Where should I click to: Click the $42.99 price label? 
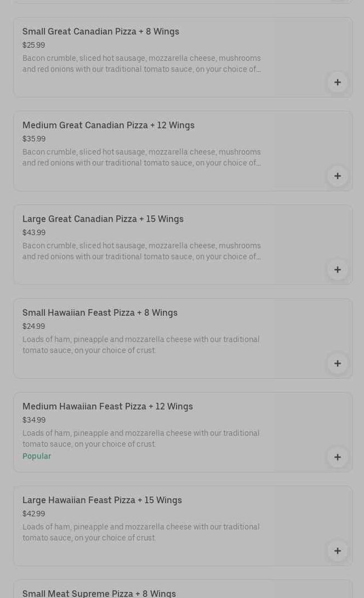click(34, 514)
